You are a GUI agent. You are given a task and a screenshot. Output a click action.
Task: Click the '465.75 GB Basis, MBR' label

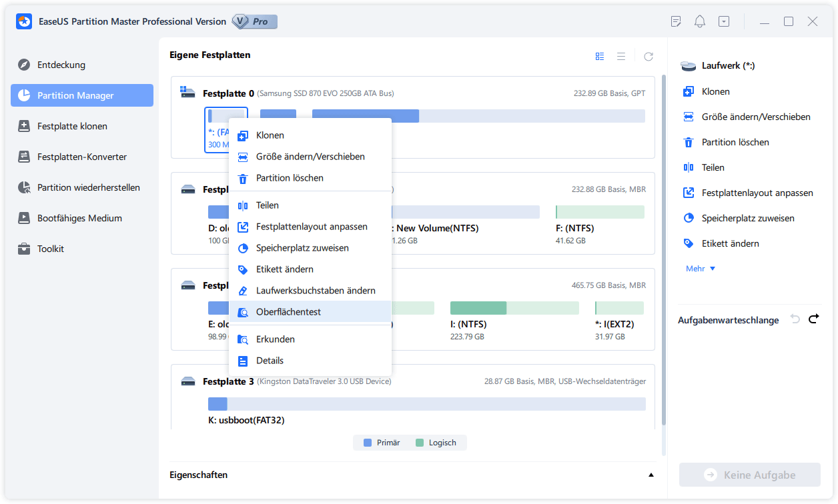609,285
